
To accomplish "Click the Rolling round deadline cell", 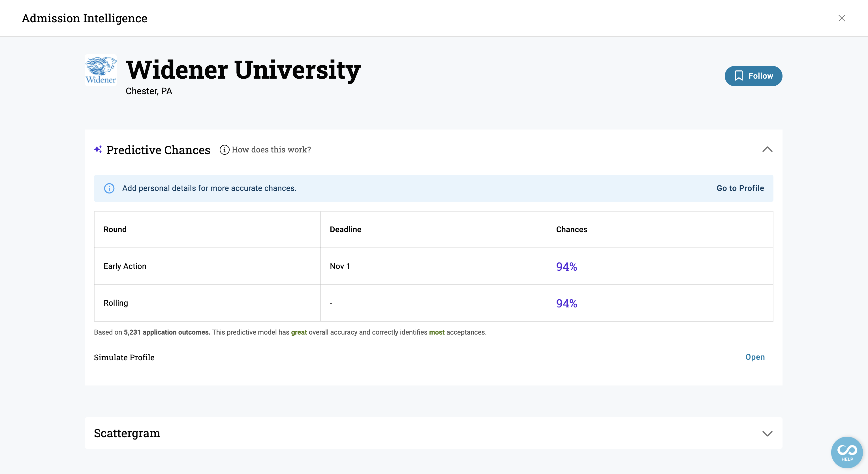I will coord(433,303).
